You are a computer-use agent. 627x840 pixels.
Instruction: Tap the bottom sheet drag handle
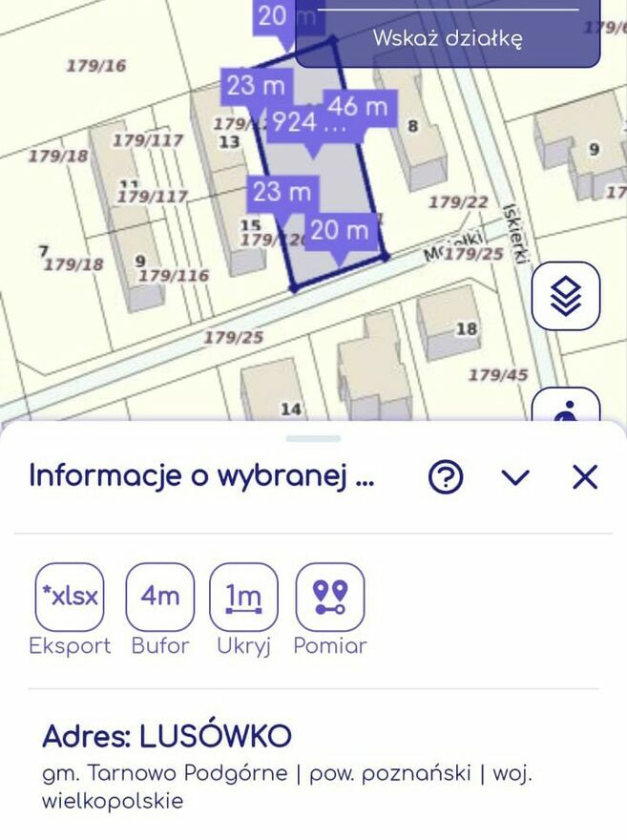(313, 438)
